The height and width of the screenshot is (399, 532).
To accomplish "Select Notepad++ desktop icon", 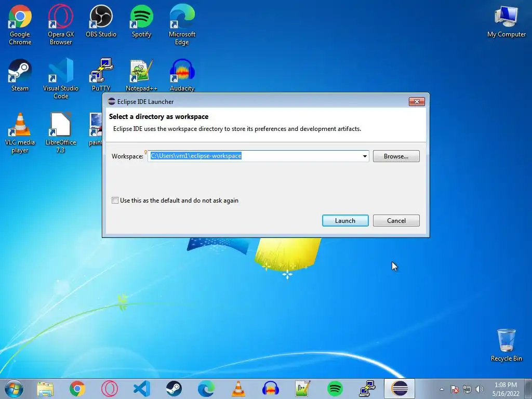I will 141,75.
